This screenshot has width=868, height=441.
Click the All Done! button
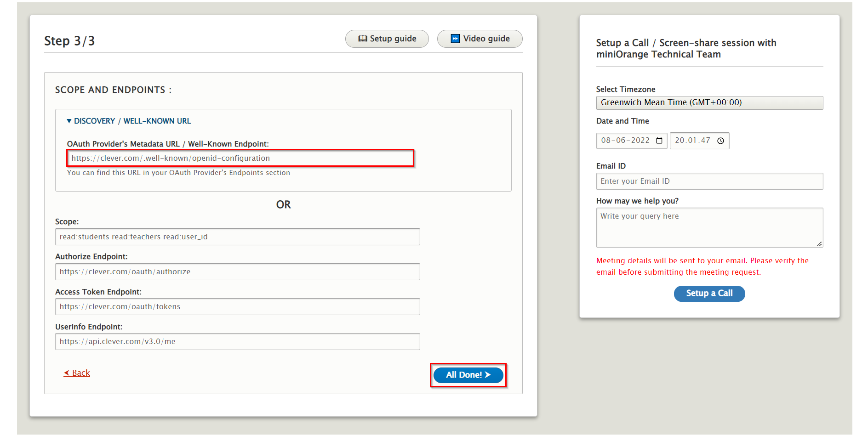click(468, 375)
